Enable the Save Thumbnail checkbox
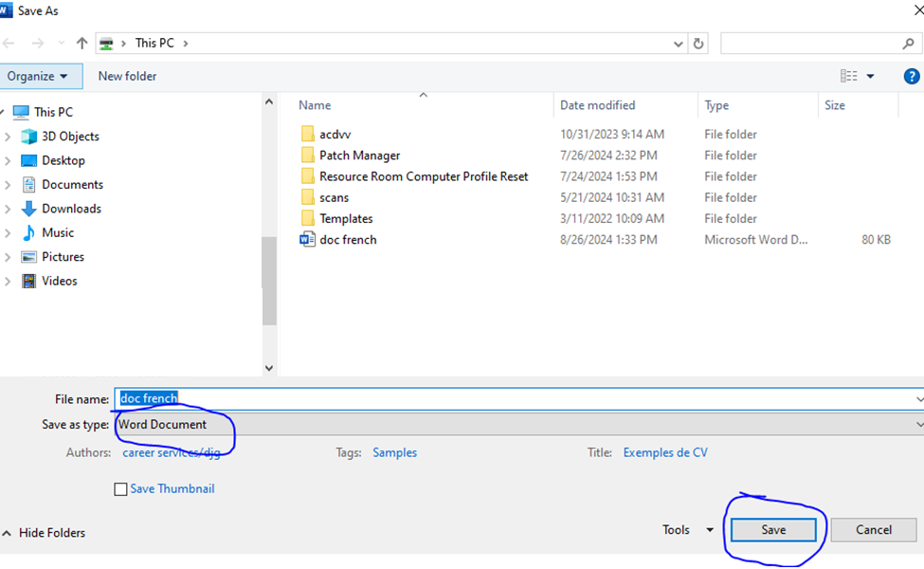The height and width of the screenshot is (569, 924). click(120, 488)
